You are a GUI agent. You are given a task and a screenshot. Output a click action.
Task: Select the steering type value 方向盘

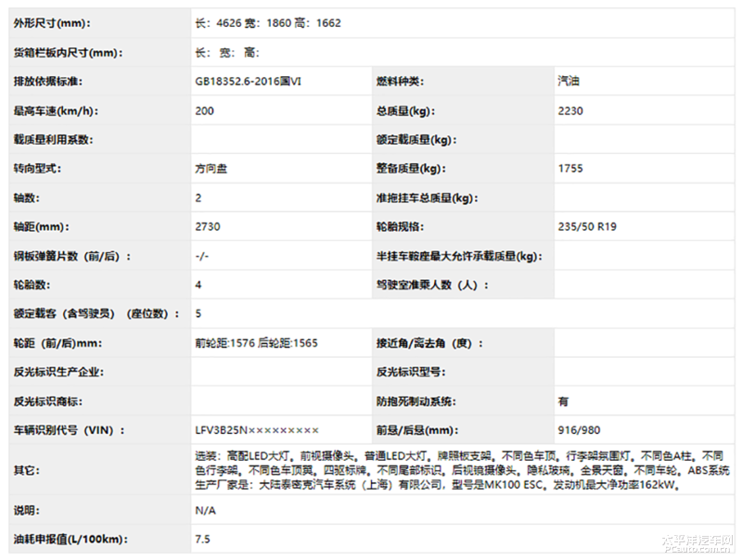212,169
